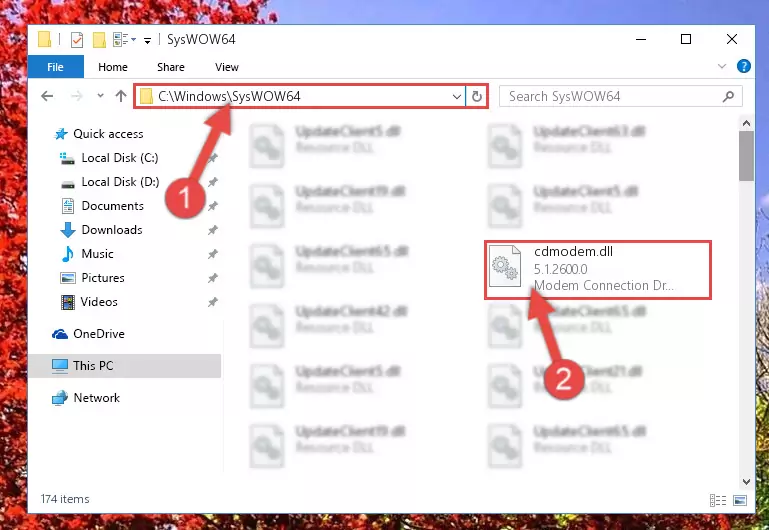
Task: Switch to the View ribbon tab
Action: (x=227, y=67)
